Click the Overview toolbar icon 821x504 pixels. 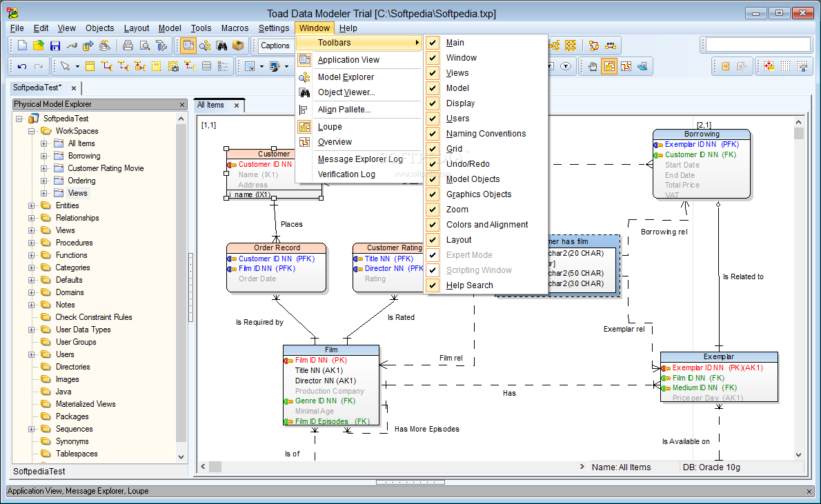(626, 66)
